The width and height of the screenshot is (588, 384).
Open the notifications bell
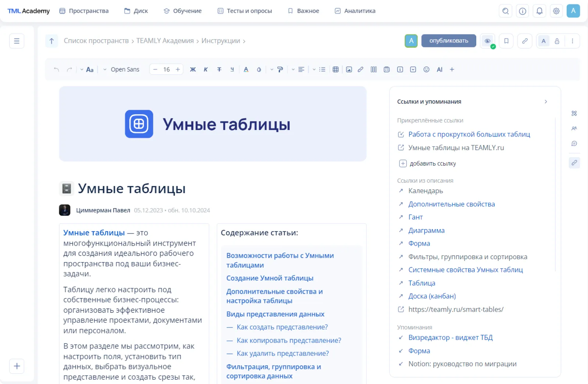(539, 11)
